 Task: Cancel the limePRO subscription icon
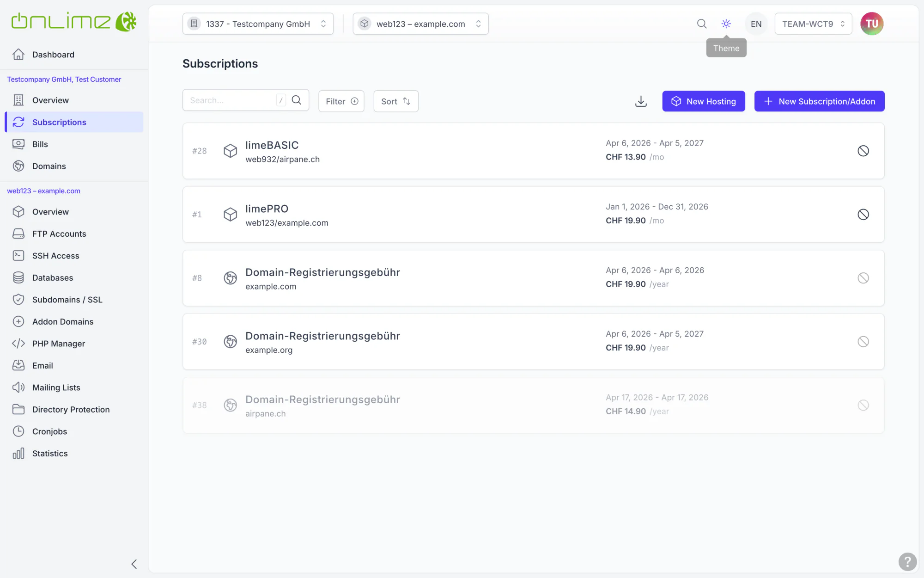(x=863, y=214)
